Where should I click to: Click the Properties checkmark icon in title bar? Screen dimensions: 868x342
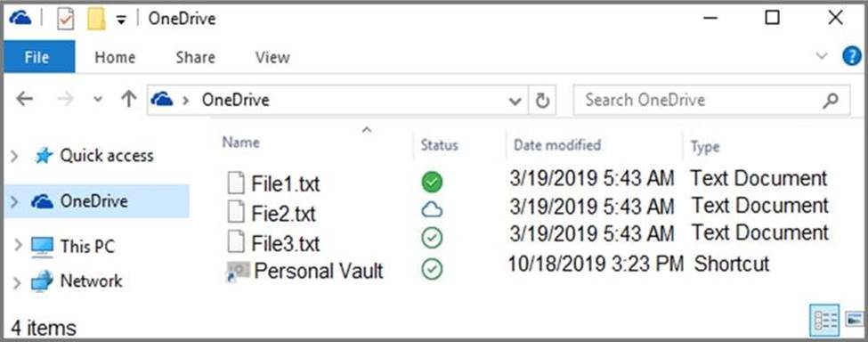(65, 20)
